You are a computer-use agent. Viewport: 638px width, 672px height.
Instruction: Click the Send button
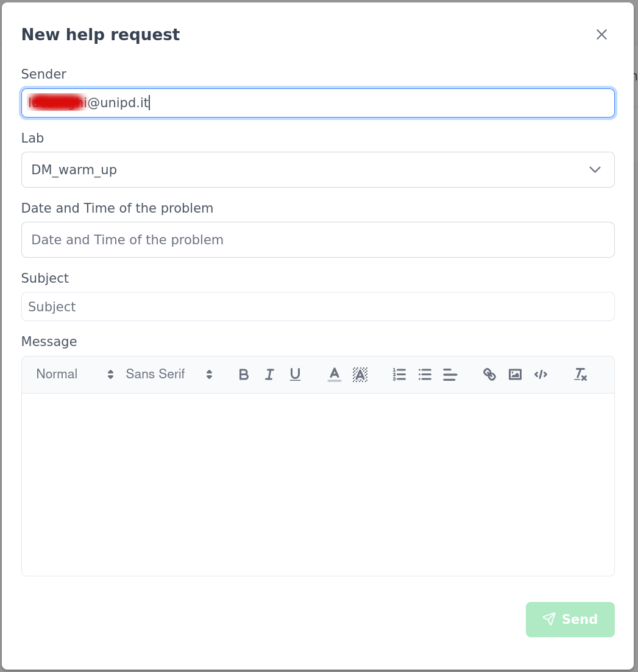pos(570,620)
